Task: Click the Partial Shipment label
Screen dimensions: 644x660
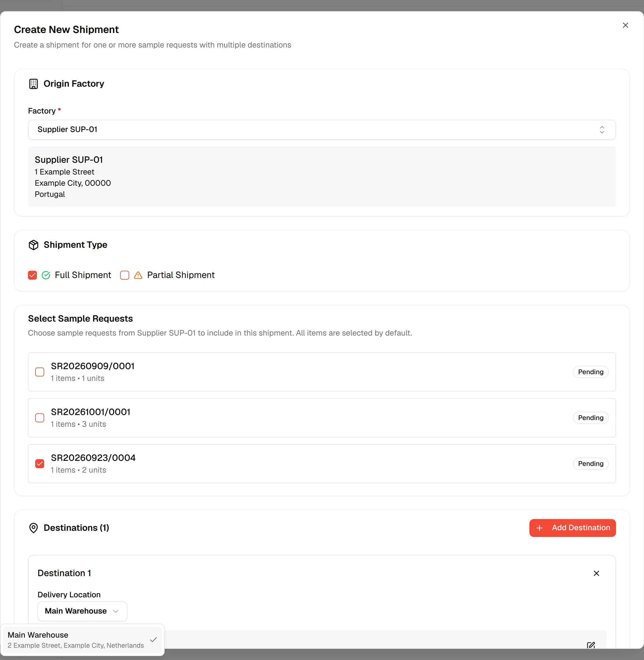Action: point(181,275)
